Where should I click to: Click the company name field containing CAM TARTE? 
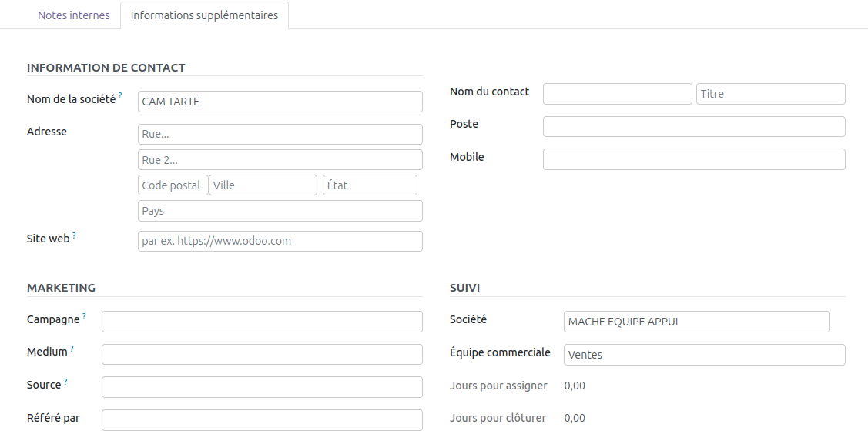coord(280,102)
